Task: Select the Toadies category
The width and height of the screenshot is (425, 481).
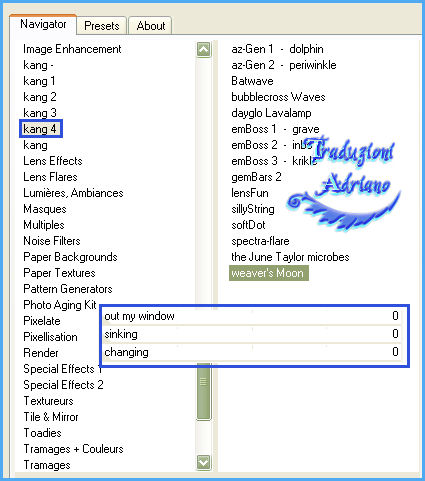Action: (43, 433)
